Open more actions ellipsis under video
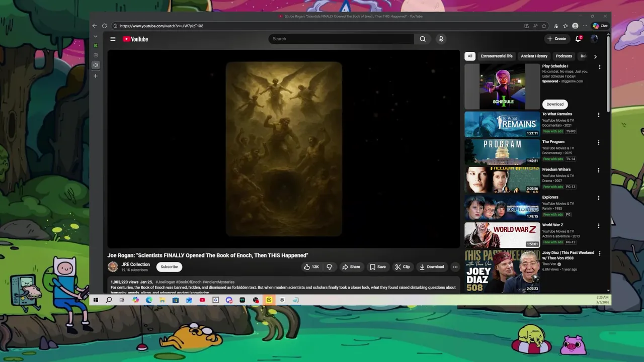644x362 pixels. 455,267
